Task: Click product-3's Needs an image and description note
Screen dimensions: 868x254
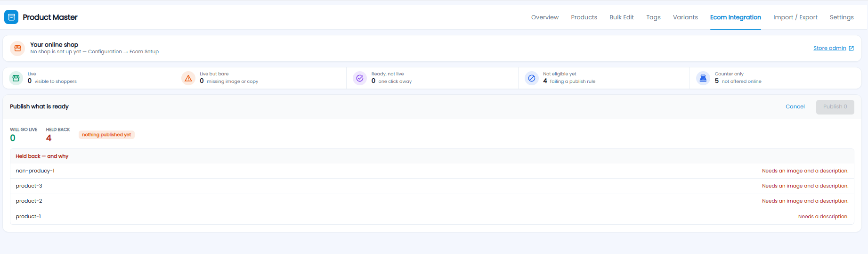Action: click(x=805, y=186)
